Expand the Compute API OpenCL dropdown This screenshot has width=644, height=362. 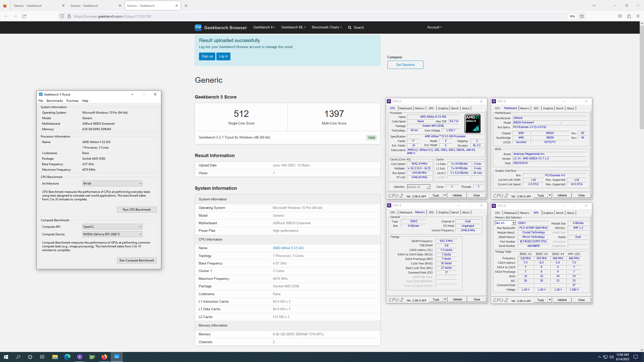112,227
